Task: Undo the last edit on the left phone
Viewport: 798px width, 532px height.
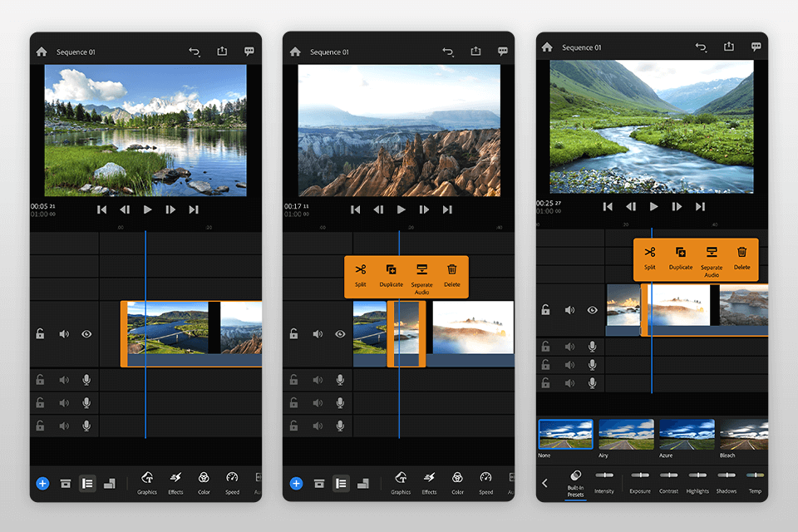Action: 194,52
